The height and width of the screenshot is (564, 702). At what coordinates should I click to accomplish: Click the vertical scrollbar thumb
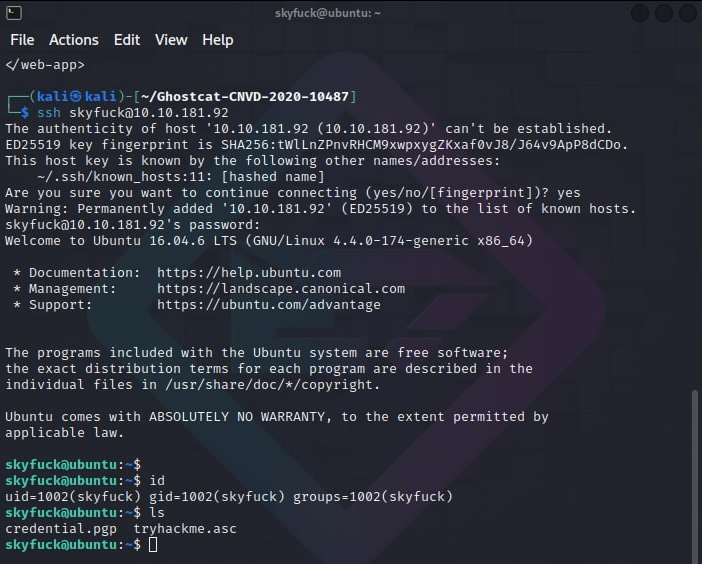[696, 475]
